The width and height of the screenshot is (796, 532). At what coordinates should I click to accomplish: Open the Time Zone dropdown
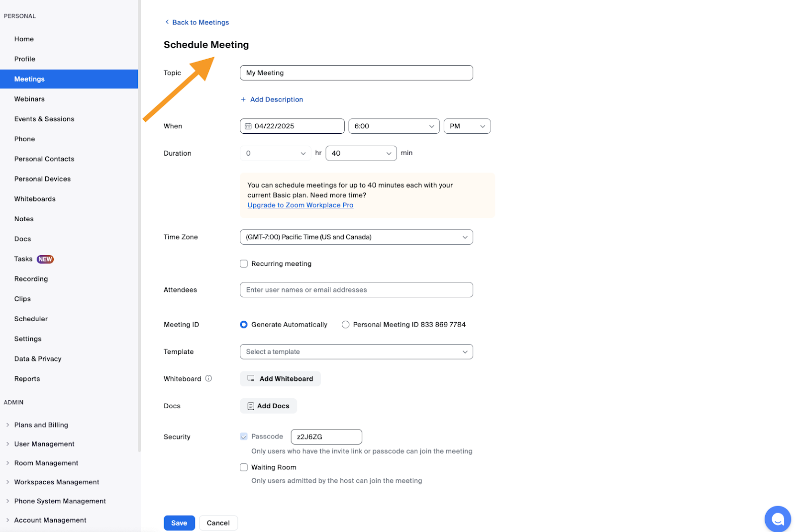click(x=356, y=237)
